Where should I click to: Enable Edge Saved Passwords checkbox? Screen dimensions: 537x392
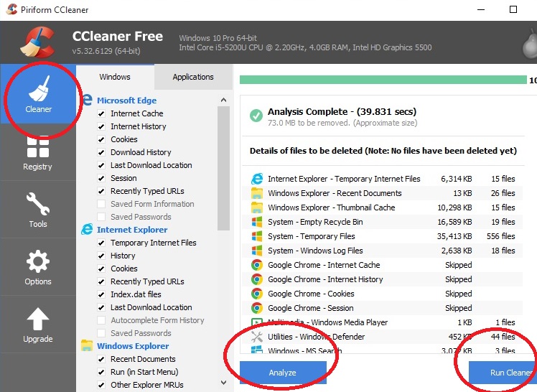point(101,217)
